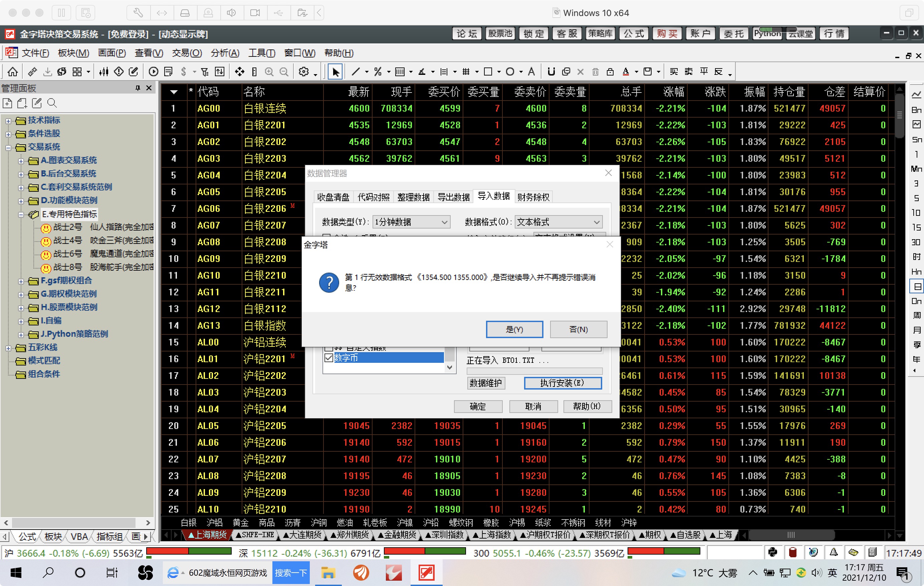Switch to the 收盘清盘 tab
Image resolution: width=924 pixels, height=586 pixels.
(333, 197)
